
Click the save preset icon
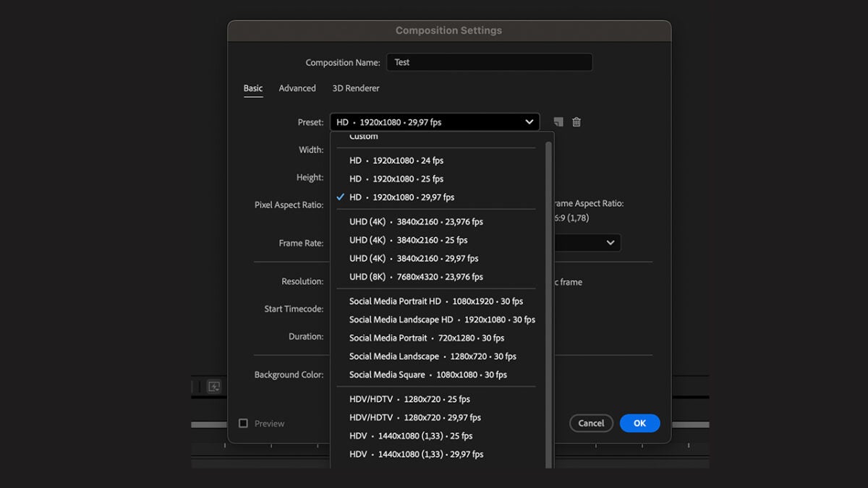(558, 122)
